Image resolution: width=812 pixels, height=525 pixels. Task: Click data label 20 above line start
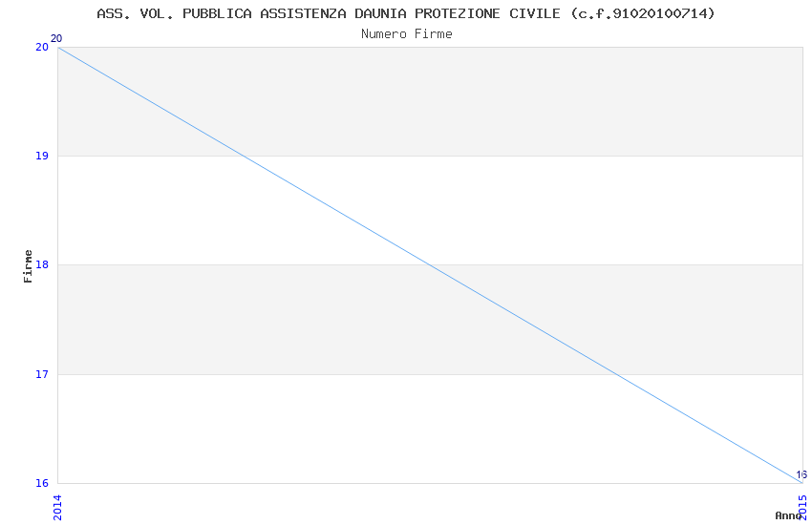coord(56,38)
